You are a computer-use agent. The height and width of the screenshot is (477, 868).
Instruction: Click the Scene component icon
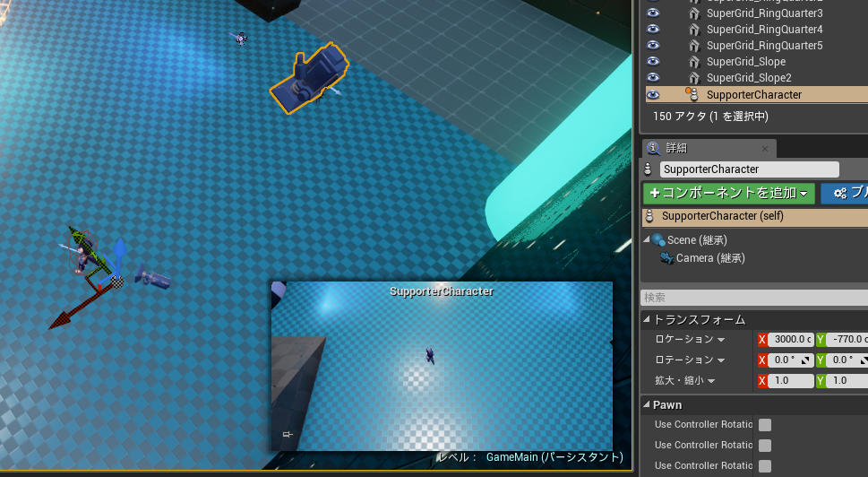point(658,240)
